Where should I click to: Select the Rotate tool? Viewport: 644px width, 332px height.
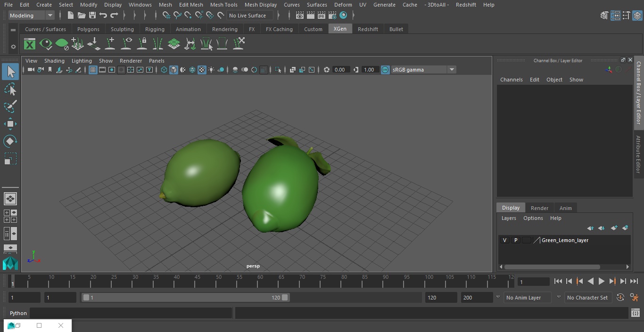tap(10, 141)
